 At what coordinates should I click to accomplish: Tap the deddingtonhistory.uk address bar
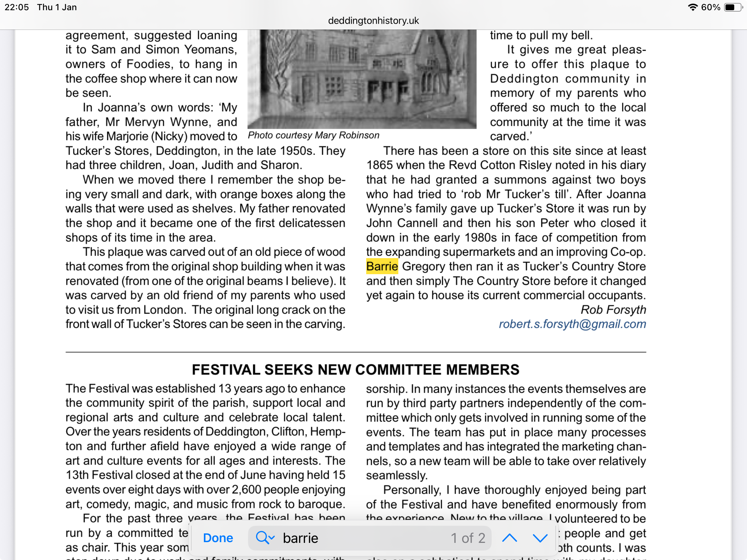(373, 20)
